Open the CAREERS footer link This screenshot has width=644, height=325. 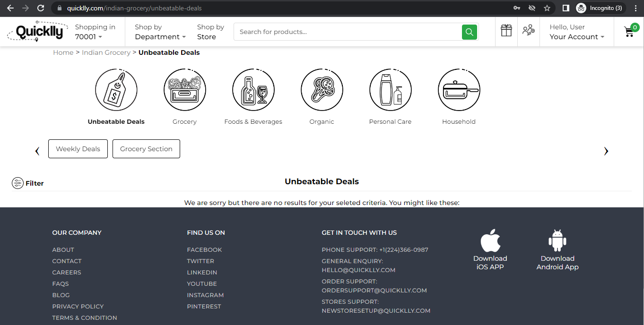(x=67, y=273)
